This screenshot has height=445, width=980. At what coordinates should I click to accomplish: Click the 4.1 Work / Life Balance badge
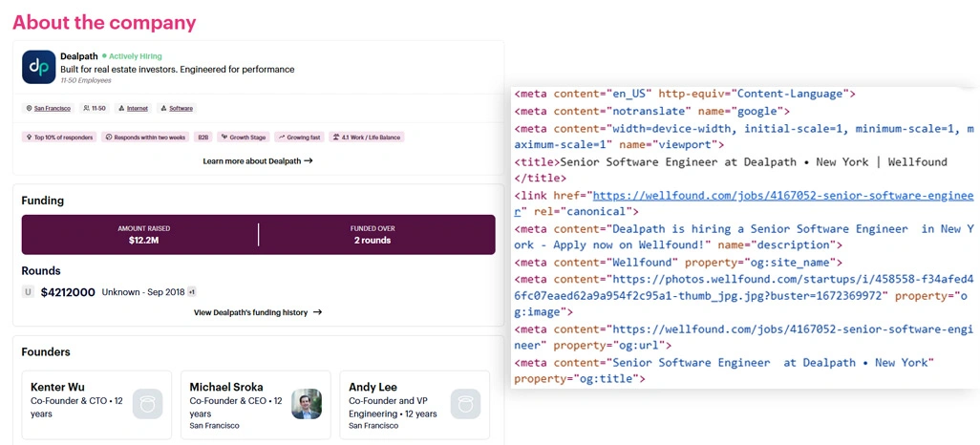[367, 137]
